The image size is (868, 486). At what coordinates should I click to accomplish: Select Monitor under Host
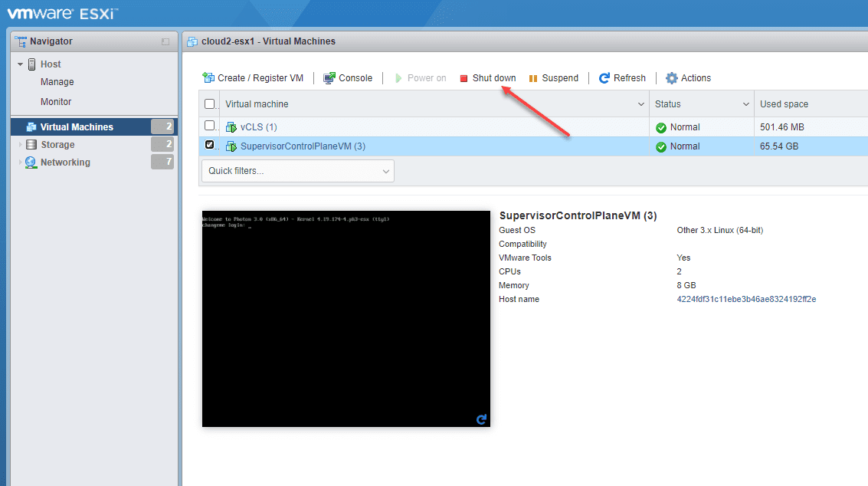click(56, 101)
